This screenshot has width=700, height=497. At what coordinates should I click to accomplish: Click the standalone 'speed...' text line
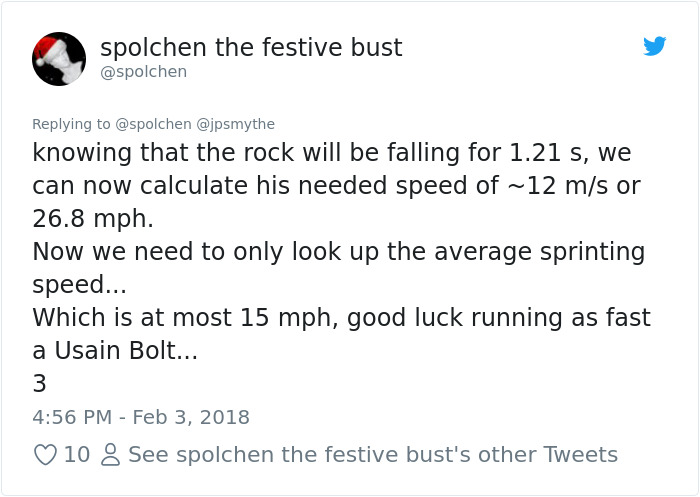tap(79, 285)
